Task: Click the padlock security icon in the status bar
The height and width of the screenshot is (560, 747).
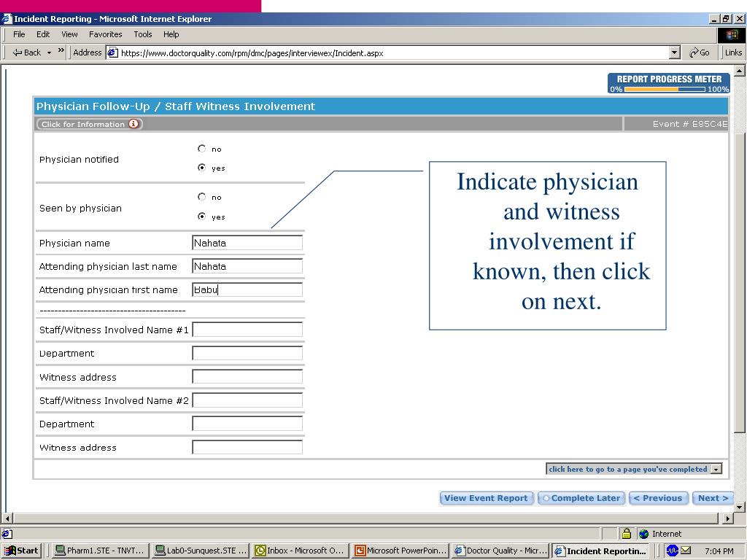Action: 627,533
